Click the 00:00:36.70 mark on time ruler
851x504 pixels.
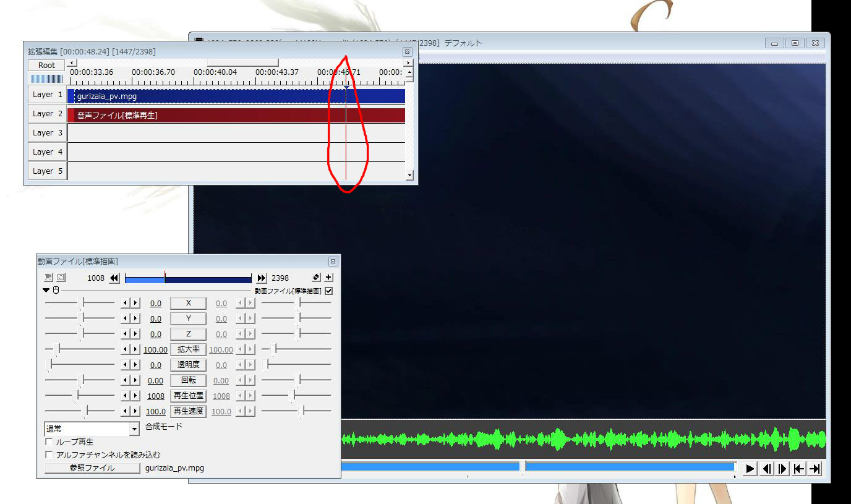tap(153, 72)
